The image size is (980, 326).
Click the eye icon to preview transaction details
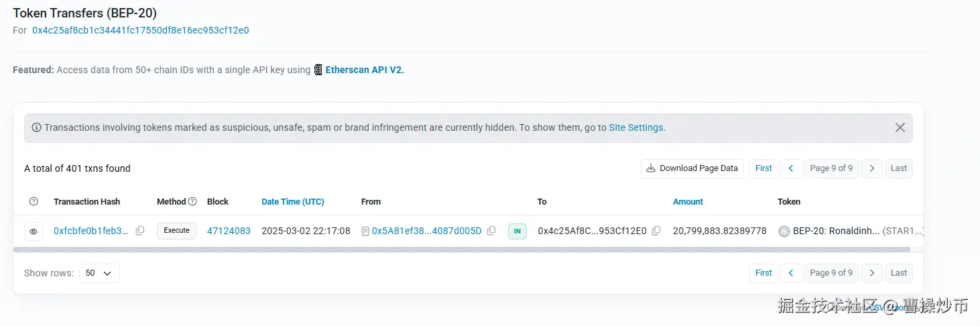point(33,231)
